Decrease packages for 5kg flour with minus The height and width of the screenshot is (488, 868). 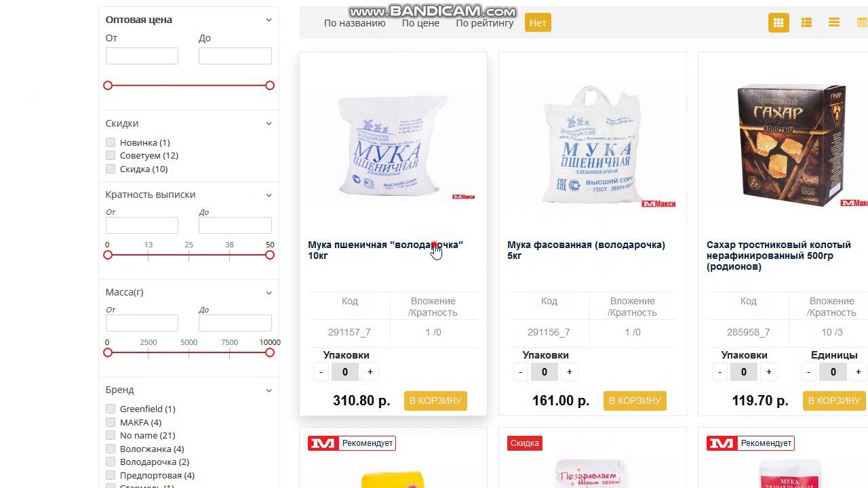[520, 371]
